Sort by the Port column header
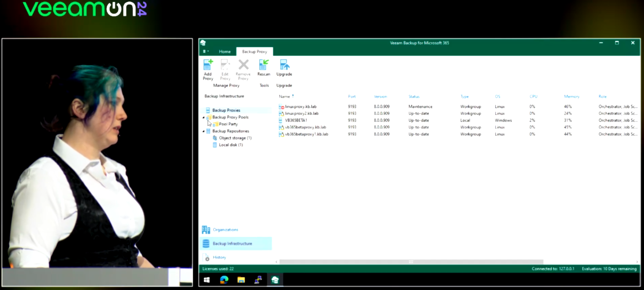644x290 pixels. 352,96
